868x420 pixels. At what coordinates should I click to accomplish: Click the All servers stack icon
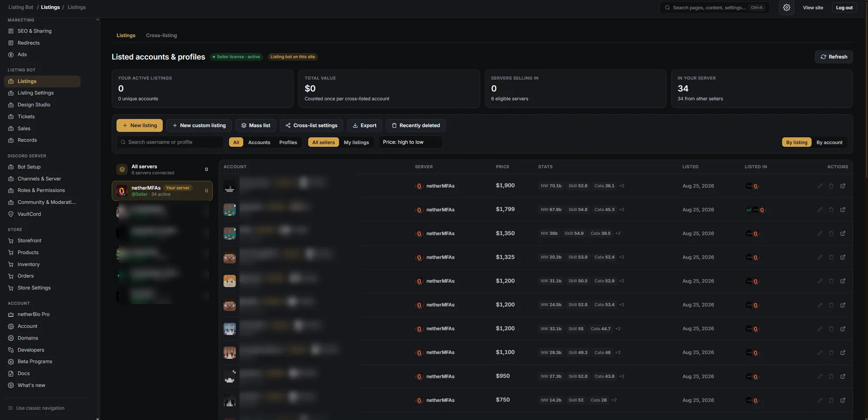(122, 169)
